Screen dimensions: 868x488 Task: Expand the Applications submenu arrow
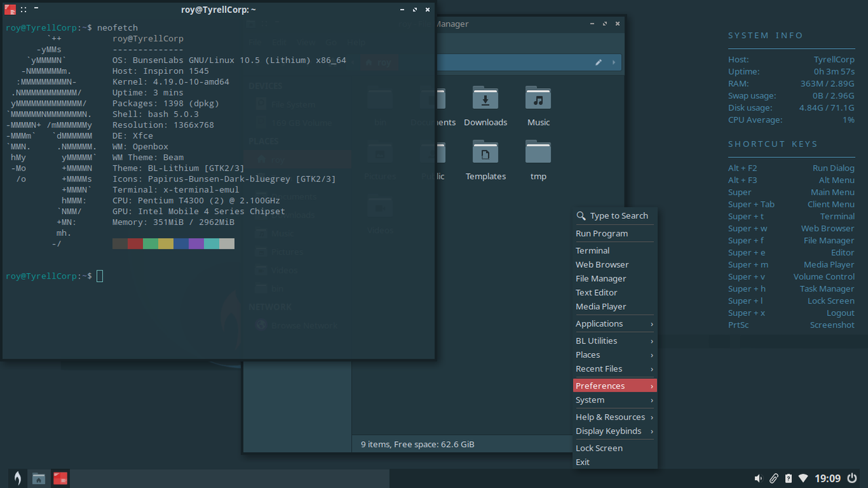point(652,324)
